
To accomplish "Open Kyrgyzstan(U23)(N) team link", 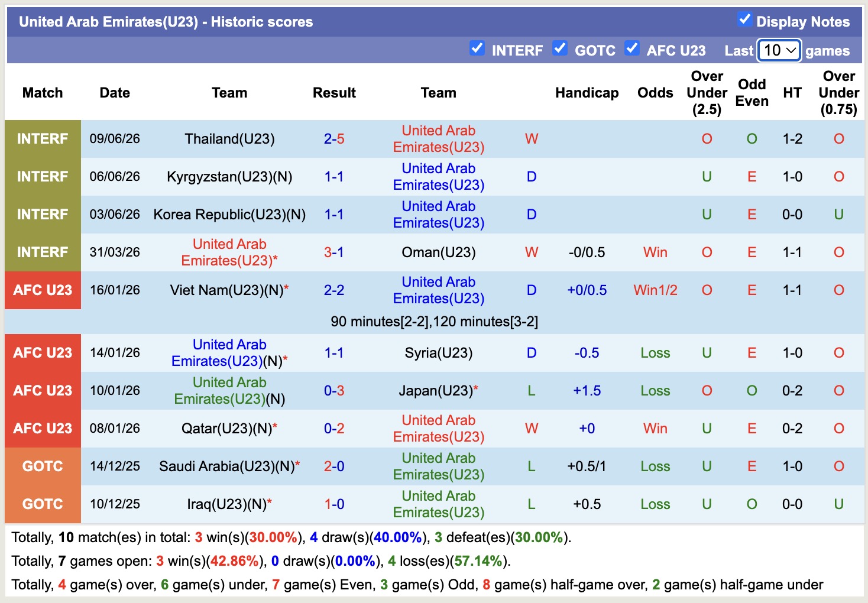I will [x=229, y=177].
